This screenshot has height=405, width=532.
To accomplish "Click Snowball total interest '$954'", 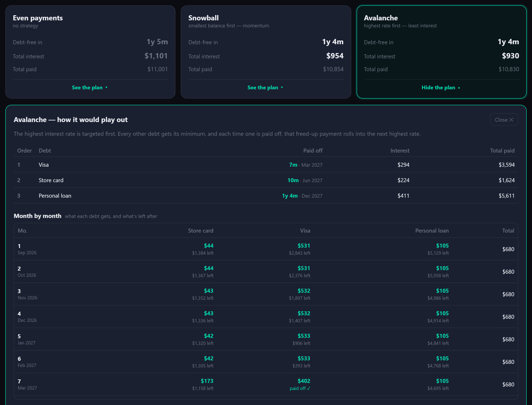I will pyautogui.click(x=335, y=56).
